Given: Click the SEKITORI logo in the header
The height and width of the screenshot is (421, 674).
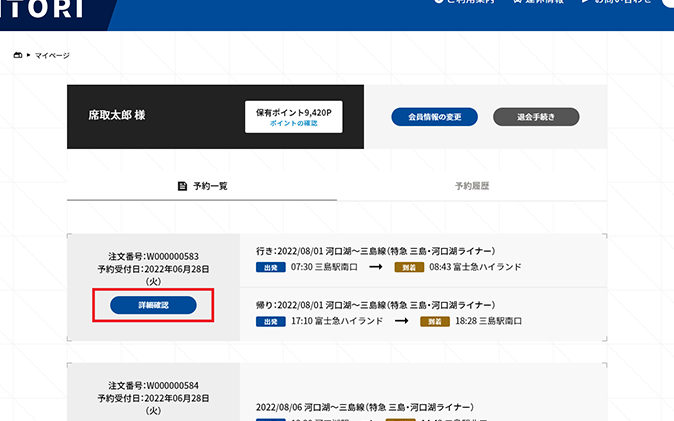Looking at the screenshot, I should (x=42, y=10).
